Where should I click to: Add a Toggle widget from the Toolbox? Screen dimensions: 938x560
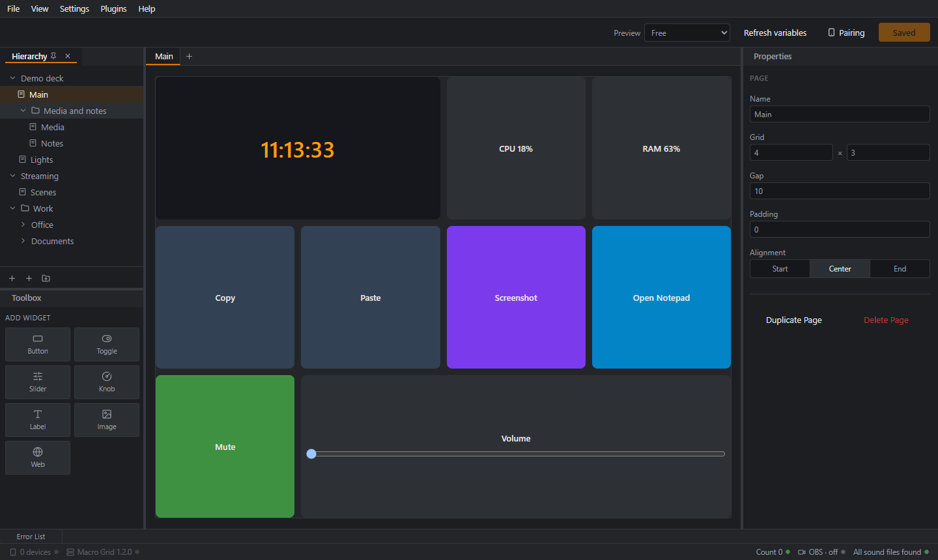click(107, 344)
